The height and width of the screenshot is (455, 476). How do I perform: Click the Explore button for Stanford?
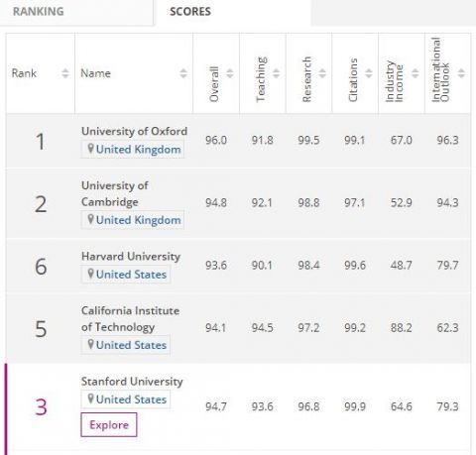pos(109,424)
